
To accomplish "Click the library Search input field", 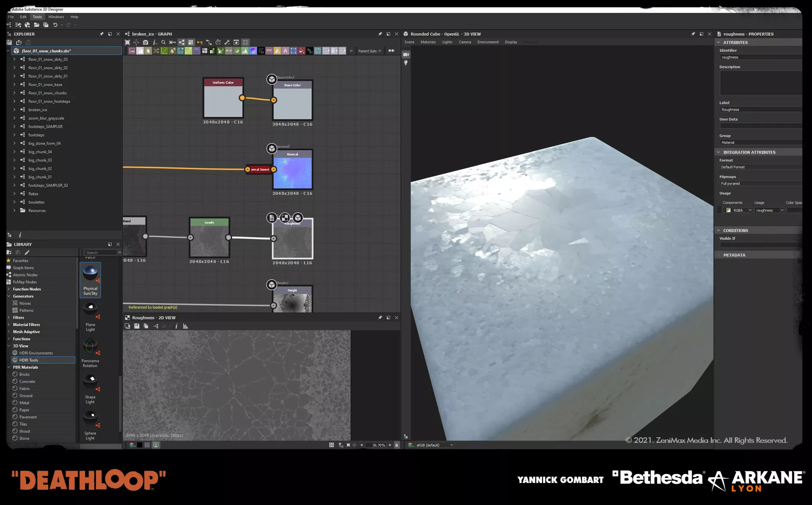I will tap(101, 252).
